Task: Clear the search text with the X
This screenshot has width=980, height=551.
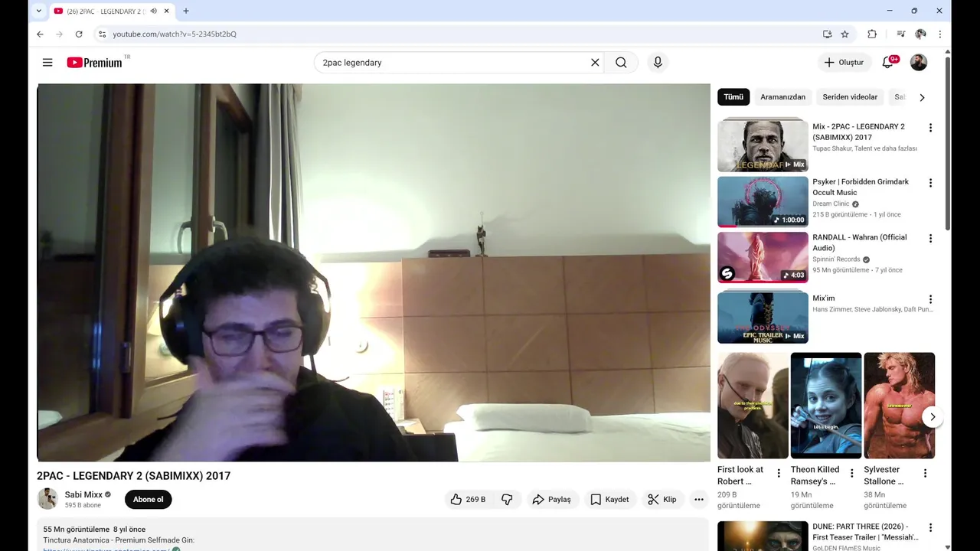Action: coord(595,63)
